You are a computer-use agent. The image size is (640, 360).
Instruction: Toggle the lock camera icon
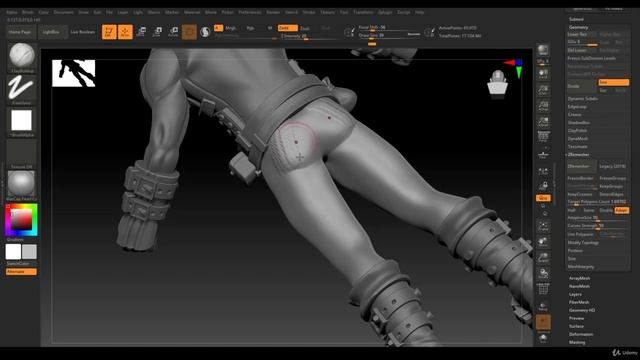coord(543,186)
